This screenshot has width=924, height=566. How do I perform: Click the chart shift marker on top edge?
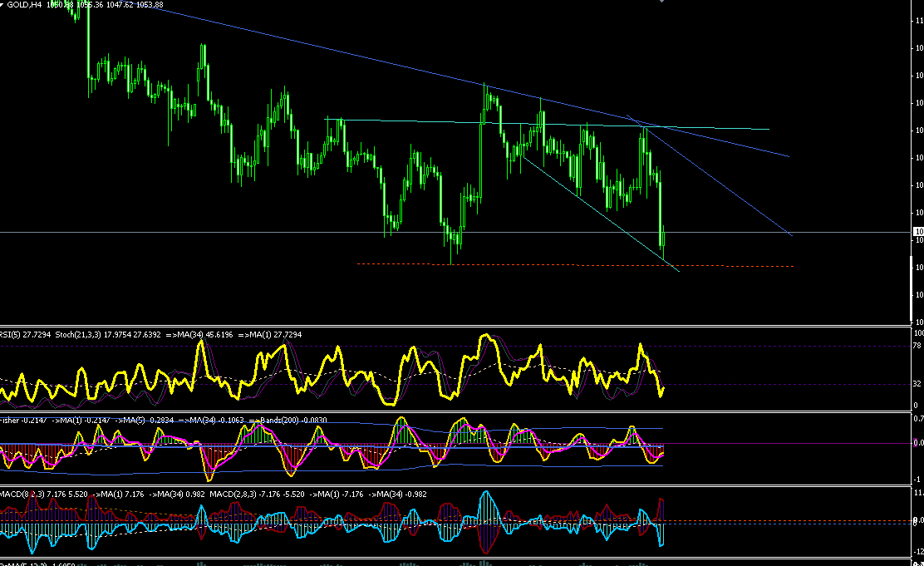click(x=661, y=1)
